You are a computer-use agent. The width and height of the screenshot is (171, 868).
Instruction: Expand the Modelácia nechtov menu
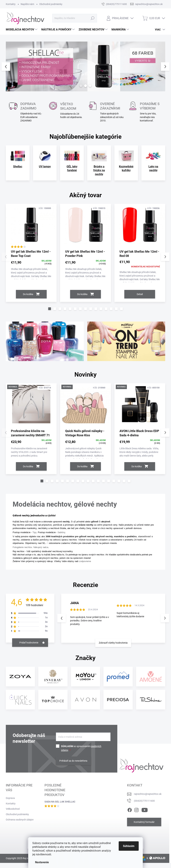click(x=22, y=30)
